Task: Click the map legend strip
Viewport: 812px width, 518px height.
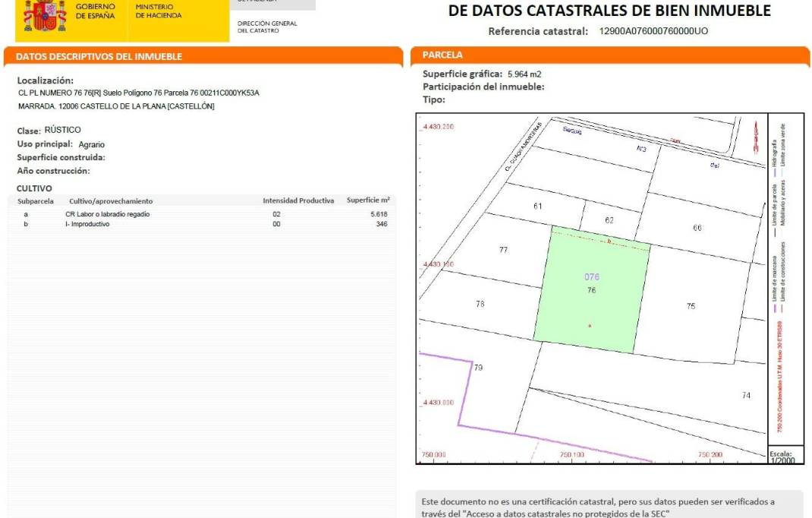Action: point(785,280)
